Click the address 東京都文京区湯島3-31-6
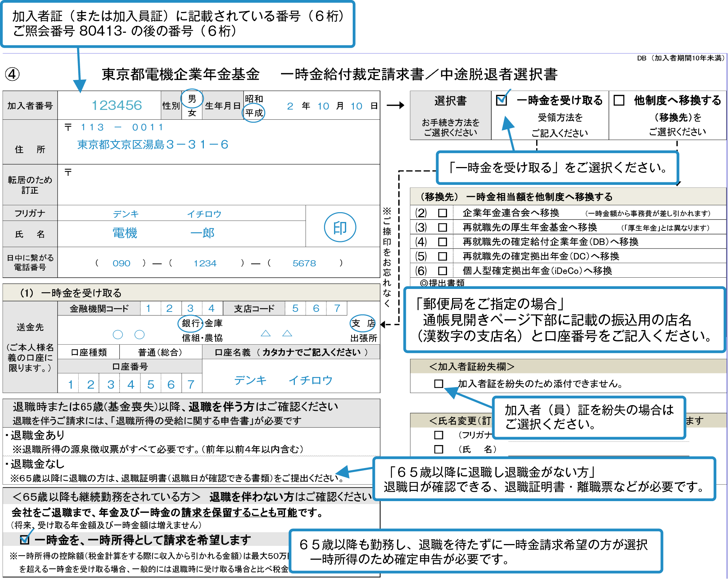Viewport: 728px width, 579px height. click(x=153, y=145)
